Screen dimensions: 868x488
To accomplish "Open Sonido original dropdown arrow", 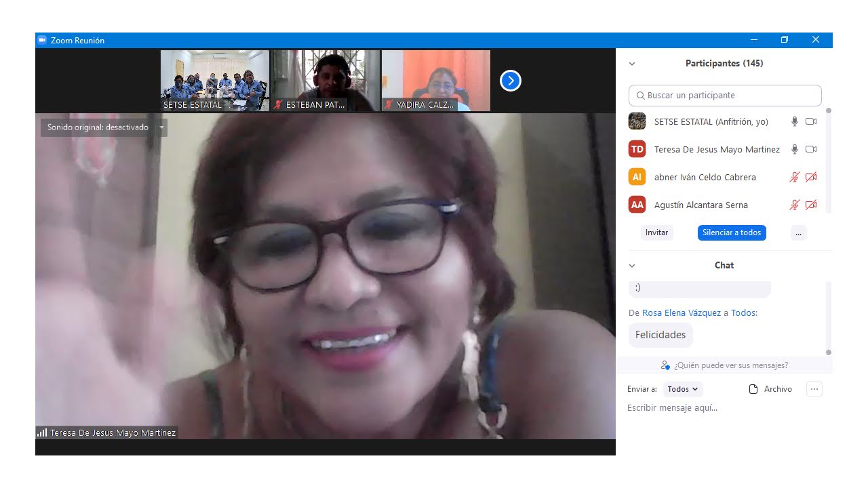I will tap(161, 127).
